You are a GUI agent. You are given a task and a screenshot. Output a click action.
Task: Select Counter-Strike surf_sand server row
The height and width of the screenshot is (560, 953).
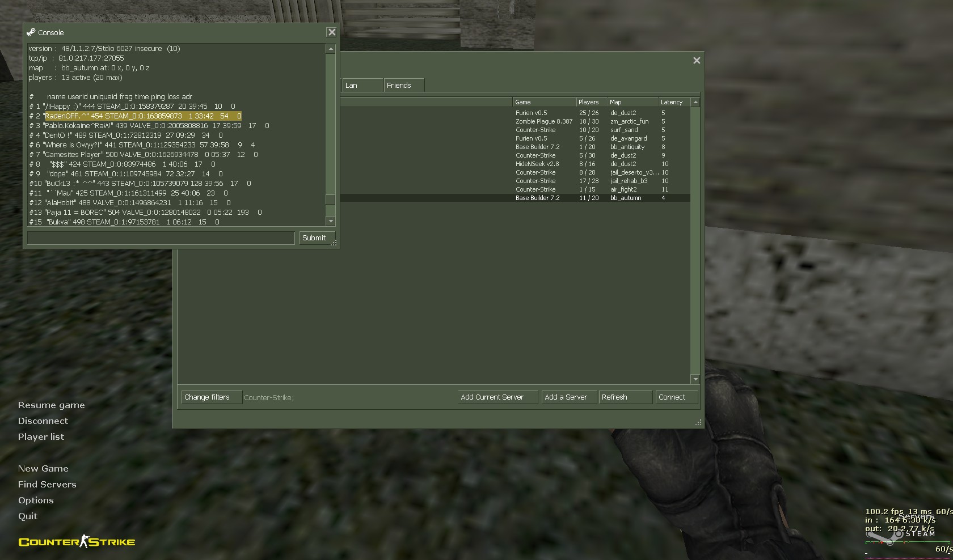coord(515,130)
